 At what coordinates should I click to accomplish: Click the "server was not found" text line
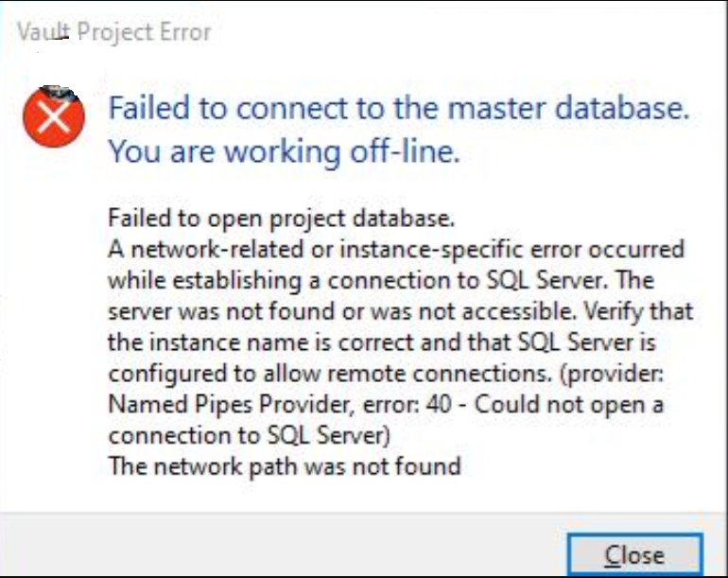[312, 311]
